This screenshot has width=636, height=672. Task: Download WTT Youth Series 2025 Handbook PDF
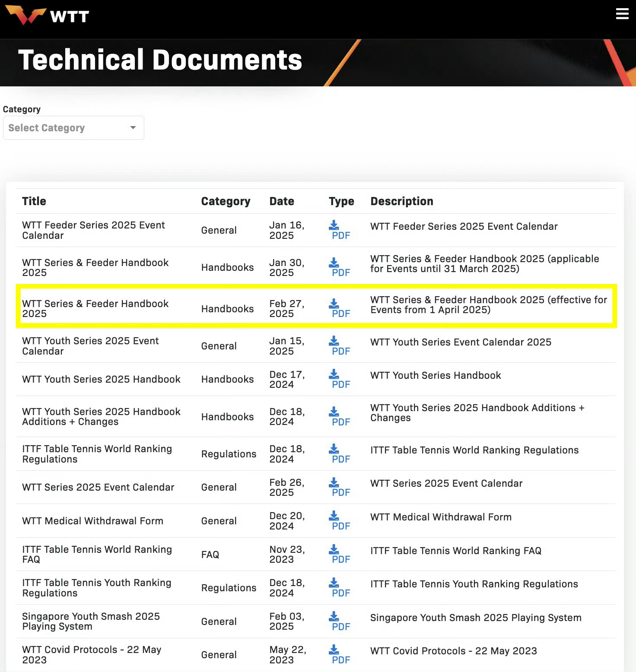tap(340, 379)
